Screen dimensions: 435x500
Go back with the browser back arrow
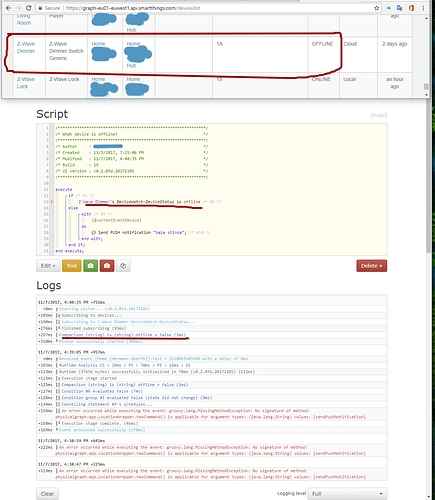tap(8, 8)
